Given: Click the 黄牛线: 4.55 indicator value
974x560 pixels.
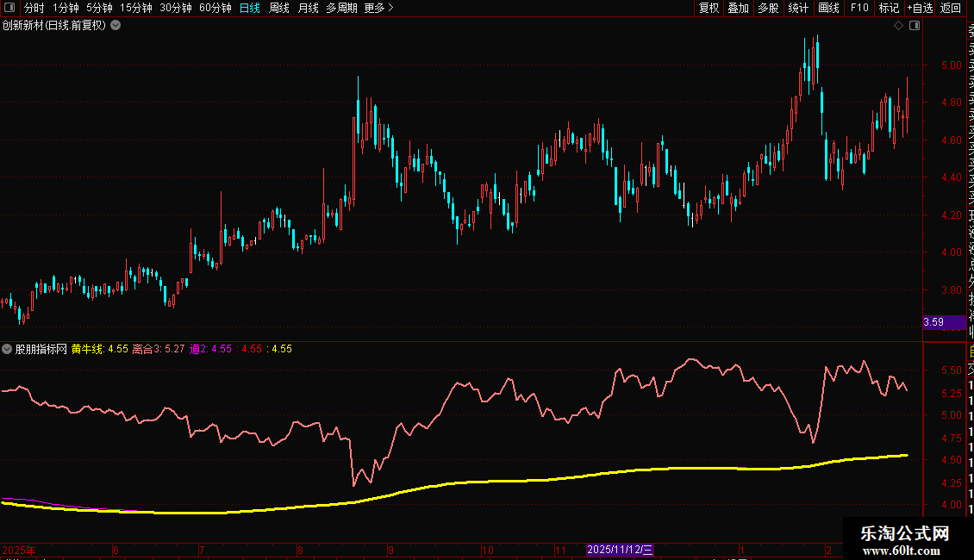Looking at the screenshot, I should pyautogui.click(x=99, y=349).
